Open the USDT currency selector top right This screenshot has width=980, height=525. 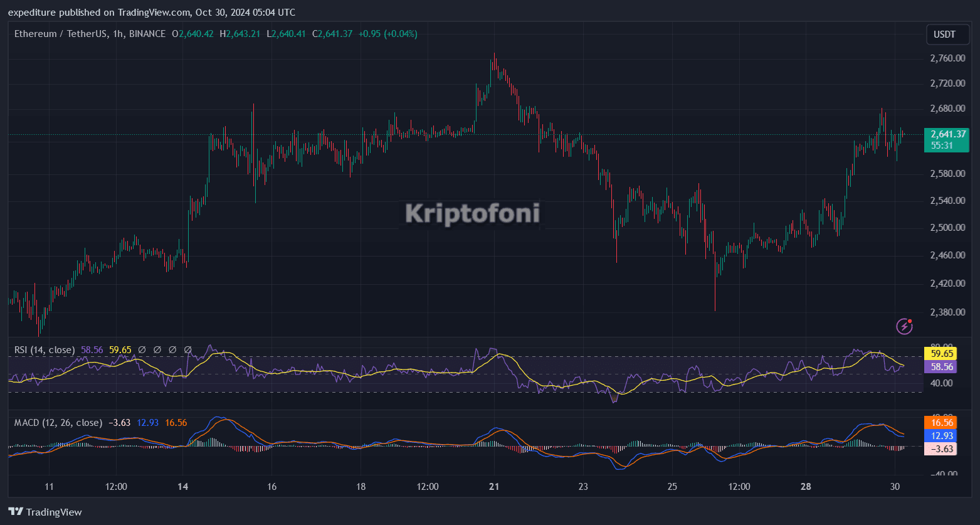click(947, 34)
